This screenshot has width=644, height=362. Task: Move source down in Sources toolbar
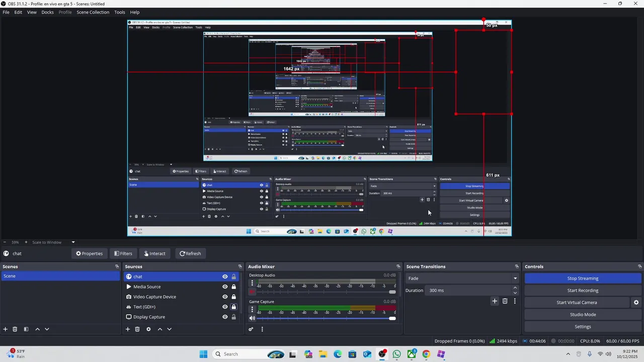point(169,329)
